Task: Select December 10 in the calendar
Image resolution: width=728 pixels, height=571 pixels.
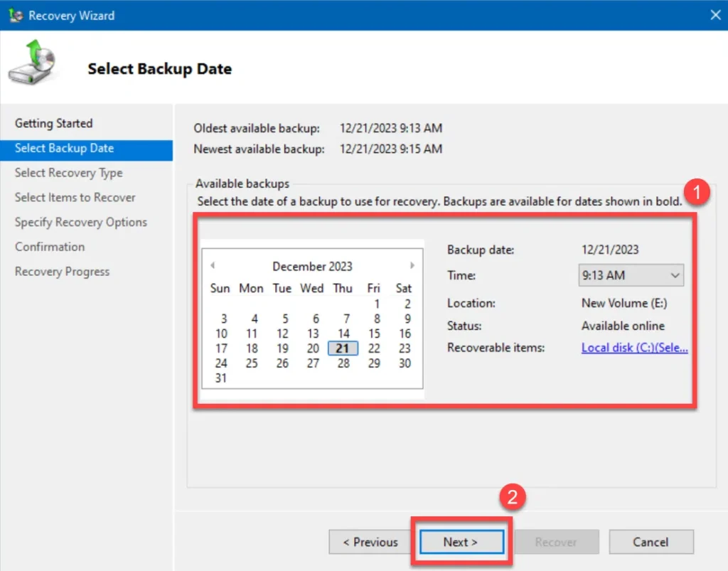Action: pyautogui.click(x=222, y=333)
